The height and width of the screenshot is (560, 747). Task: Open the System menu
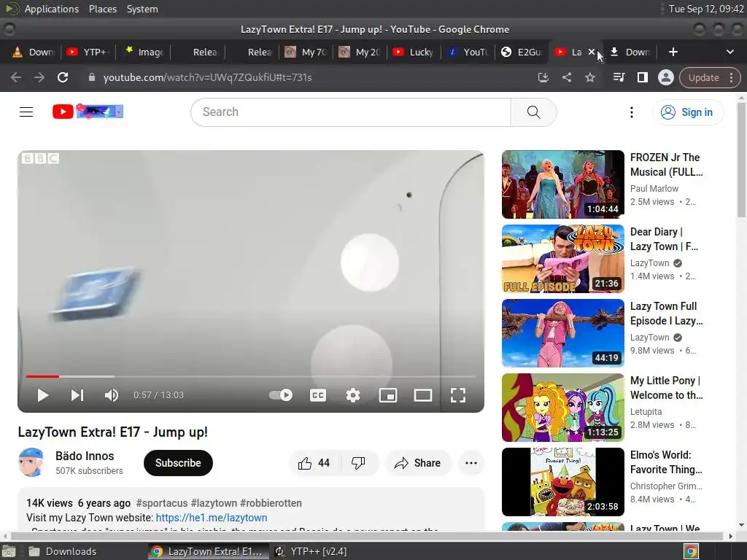click(x=142, y=9)
